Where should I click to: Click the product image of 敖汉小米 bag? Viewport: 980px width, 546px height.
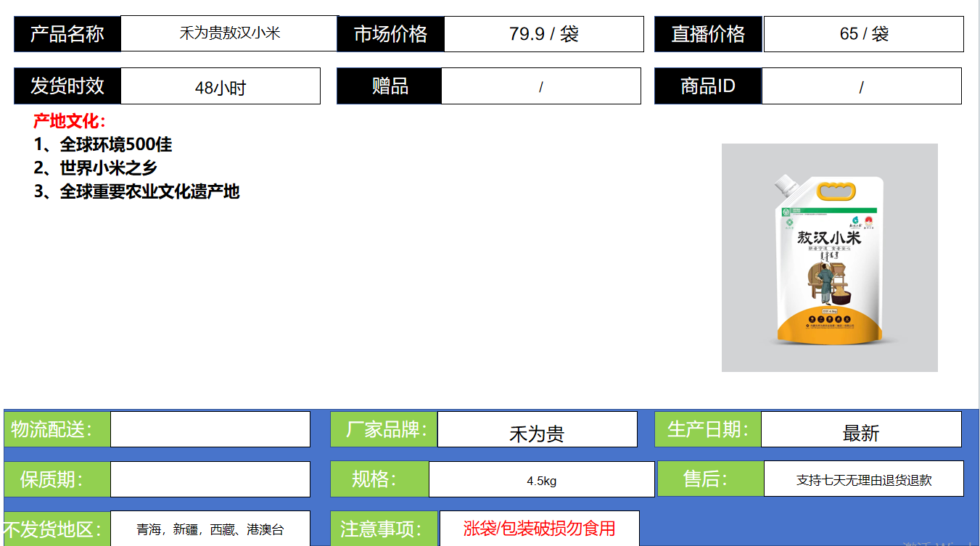[x=829, y=258]
